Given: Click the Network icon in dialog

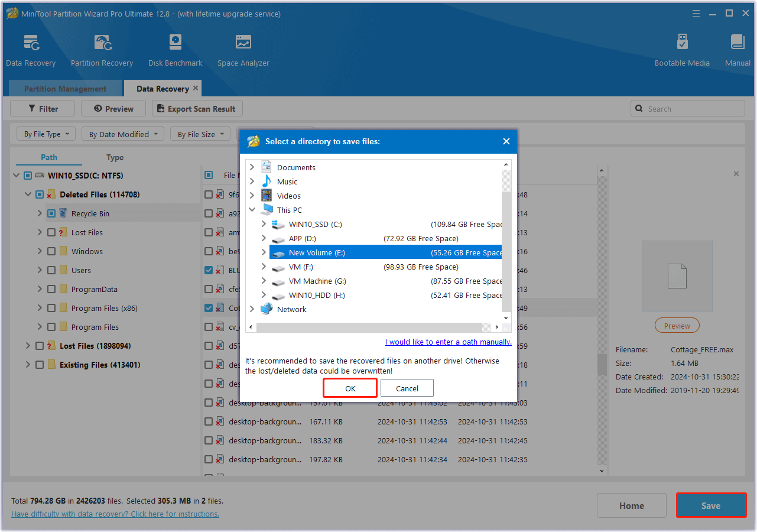Looking at the screenshot, I should click(267, 309).
